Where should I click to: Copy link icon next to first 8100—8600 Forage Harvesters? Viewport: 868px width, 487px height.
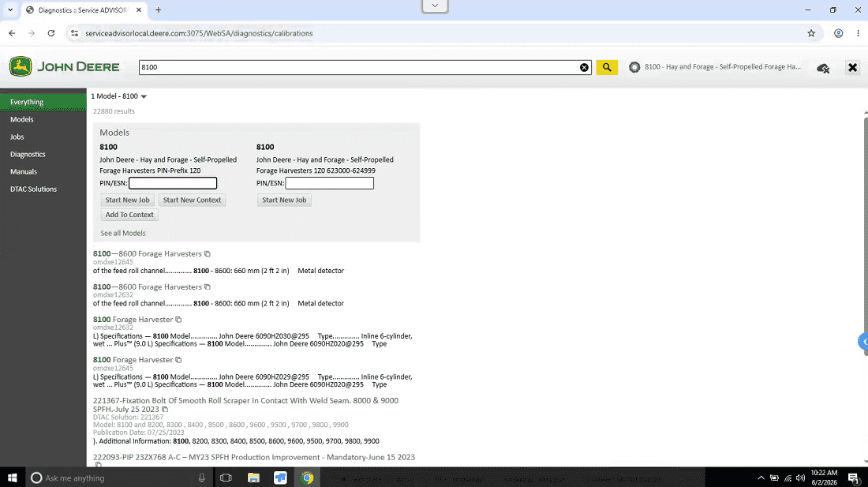pyautogui.click(x=208, y=254)
